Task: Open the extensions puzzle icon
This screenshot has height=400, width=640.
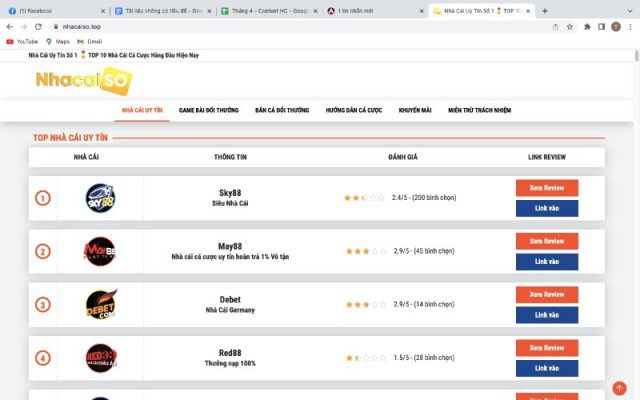Action: pos(587,27)
